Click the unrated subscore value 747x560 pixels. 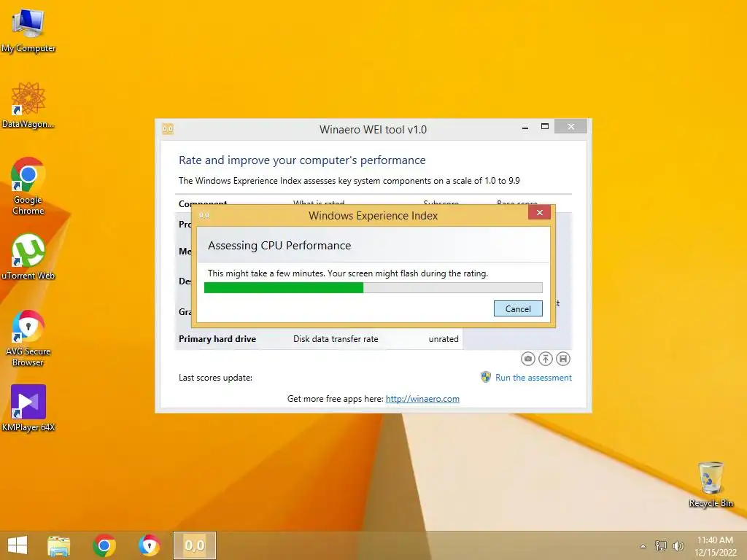444,339
